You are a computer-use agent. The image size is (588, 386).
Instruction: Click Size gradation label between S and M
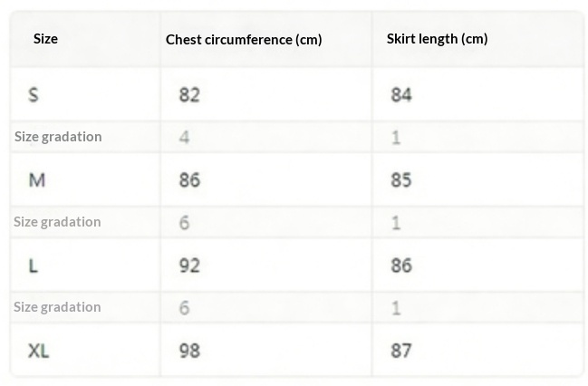58,137
